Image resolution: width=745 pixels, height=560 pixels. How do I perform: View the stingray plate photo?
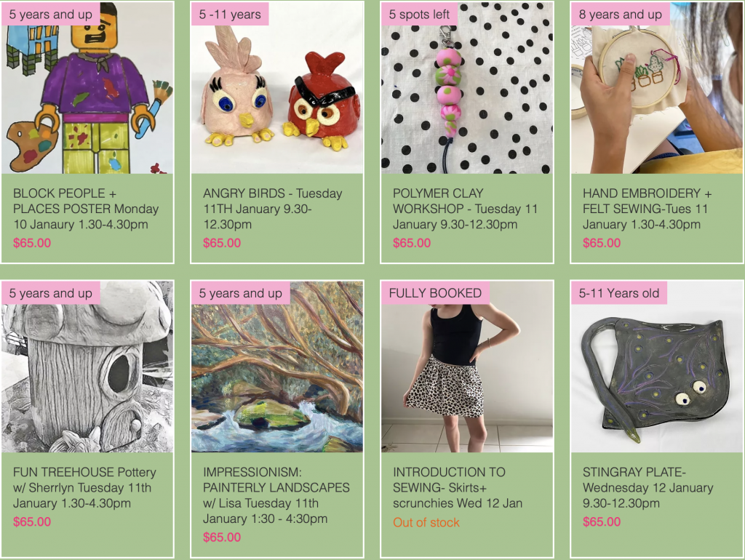[657, 367]
